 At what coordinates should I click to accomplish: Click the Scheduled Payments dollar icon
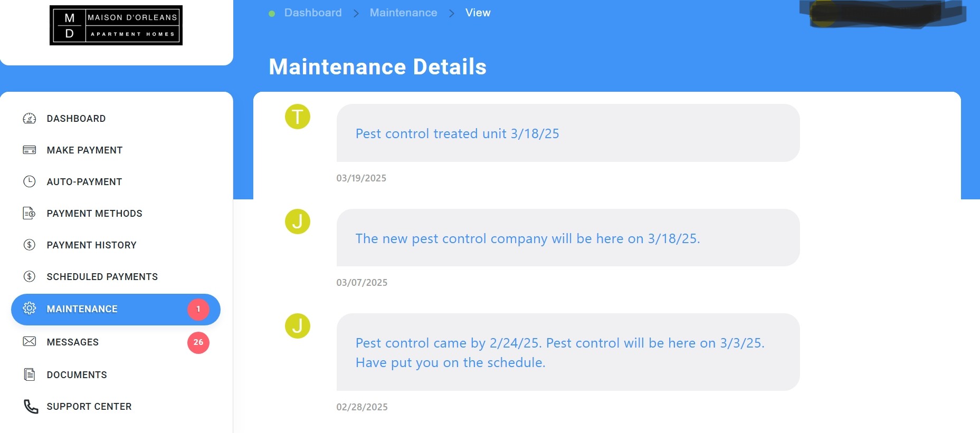point(30,277)
